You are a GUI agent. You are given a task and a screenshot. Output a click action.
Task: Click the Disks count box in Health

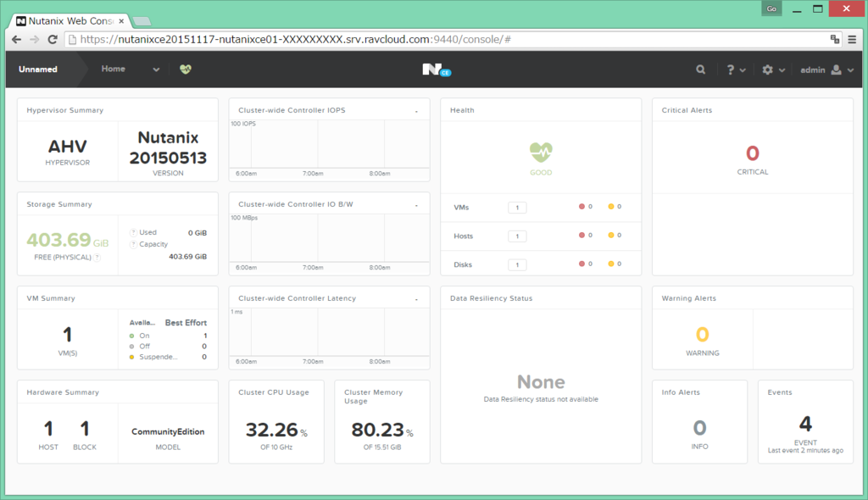click(x=517, y=264)
